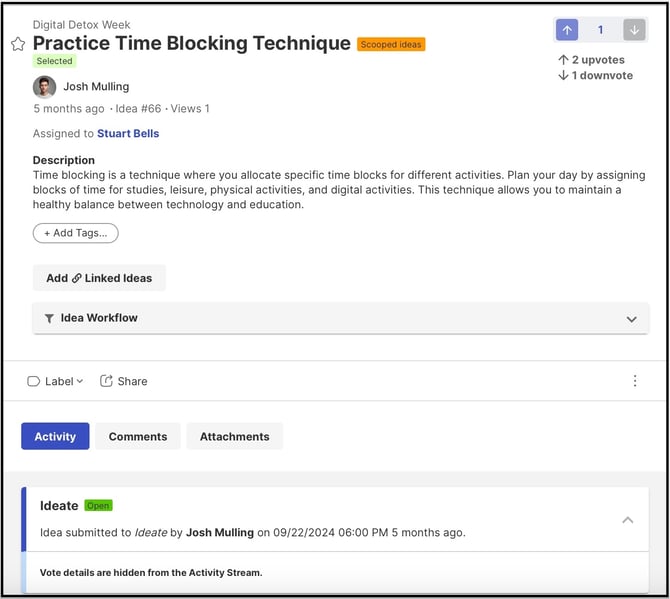Click the Add Linked Ideas button
Screen dimensions: 670x599
point(99,278)
